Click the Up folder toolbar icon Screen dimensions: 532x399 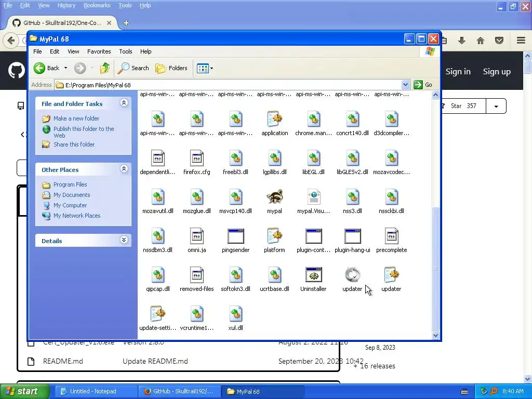pyautogui.click(x=105, y=68)
